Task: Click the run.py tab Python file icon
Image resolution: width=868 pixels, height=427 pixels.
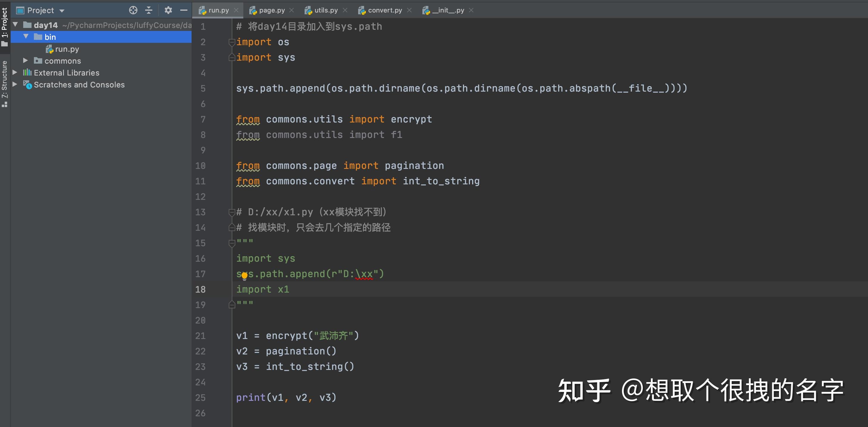Action: 202,10
